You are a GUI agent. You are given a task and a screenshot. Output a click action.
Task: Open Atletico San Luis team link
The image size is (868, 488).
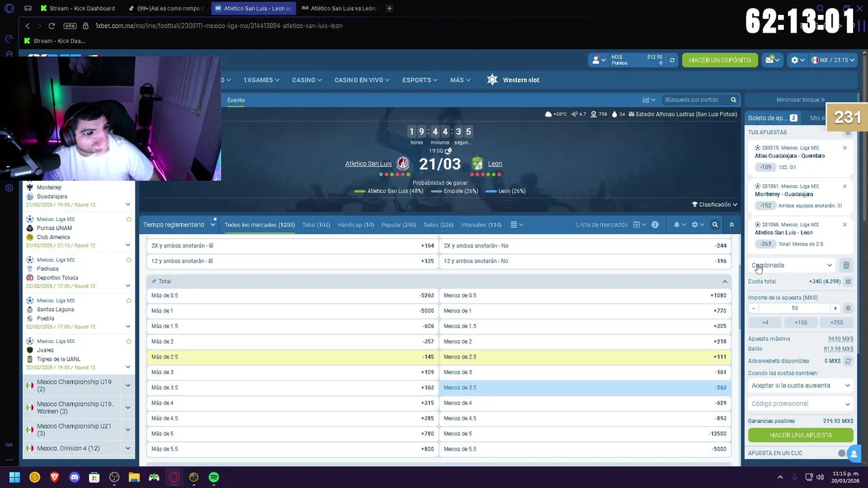point(368,163)
